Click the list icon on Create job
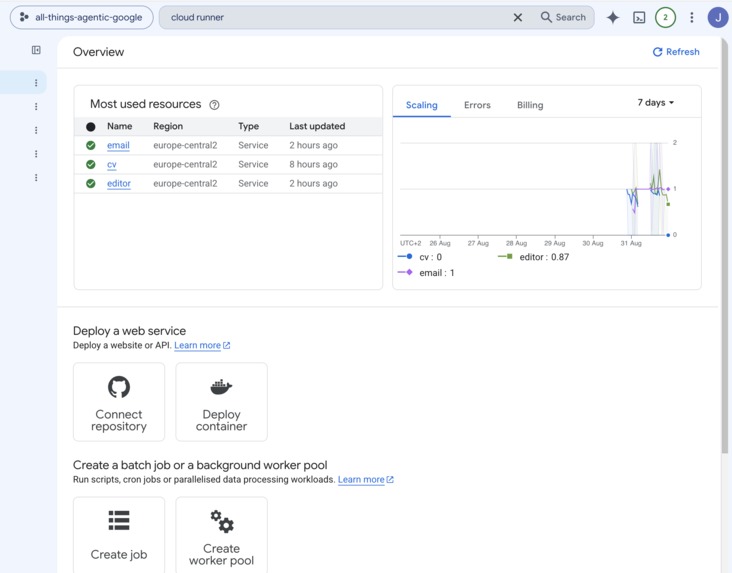Image resolution: width=732 pixels, height=573 pixels. (119, 520)
